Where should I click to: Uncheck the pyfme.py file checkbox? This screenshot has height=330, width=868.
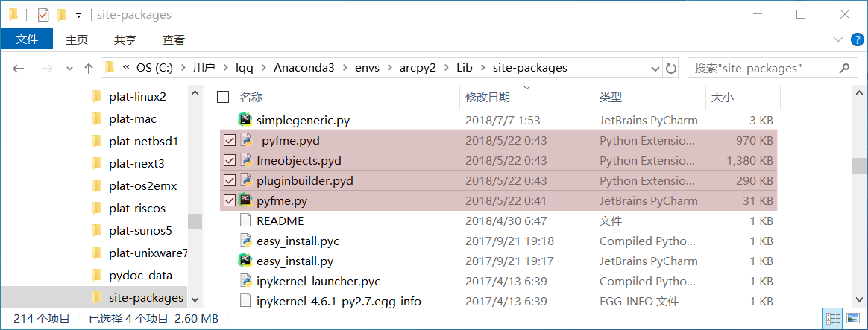click(x=229, y=200)
